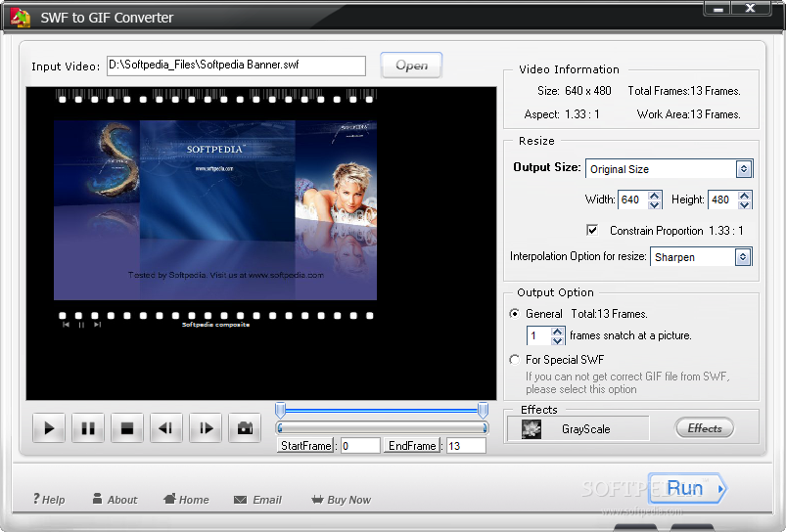Click the embedded next control in preview
The height and width of the screenshot is (532, 786).
[x=97, y=325]
